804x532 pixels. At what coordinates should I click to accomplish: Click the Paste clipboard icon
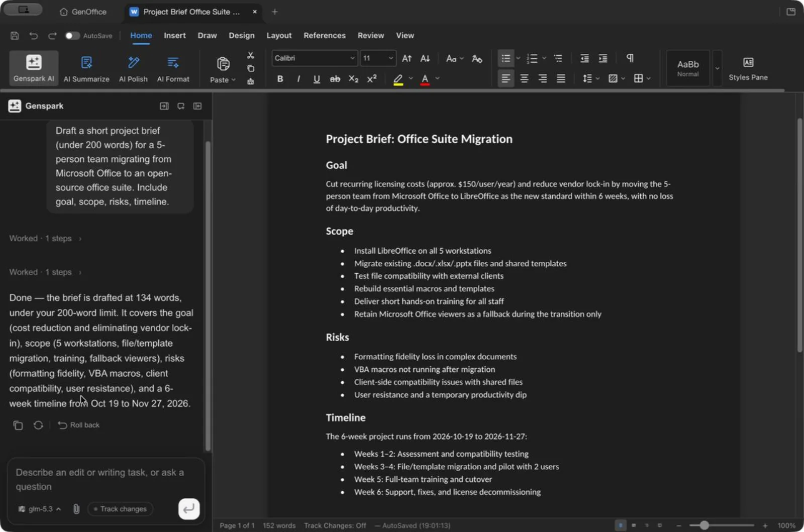tap(223, 64)
